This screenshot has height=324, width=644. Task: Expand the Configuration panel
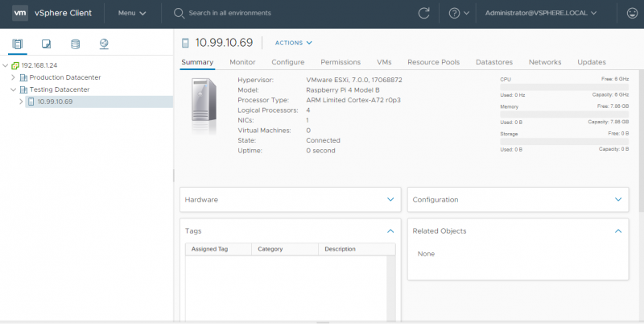coord(618,199)
